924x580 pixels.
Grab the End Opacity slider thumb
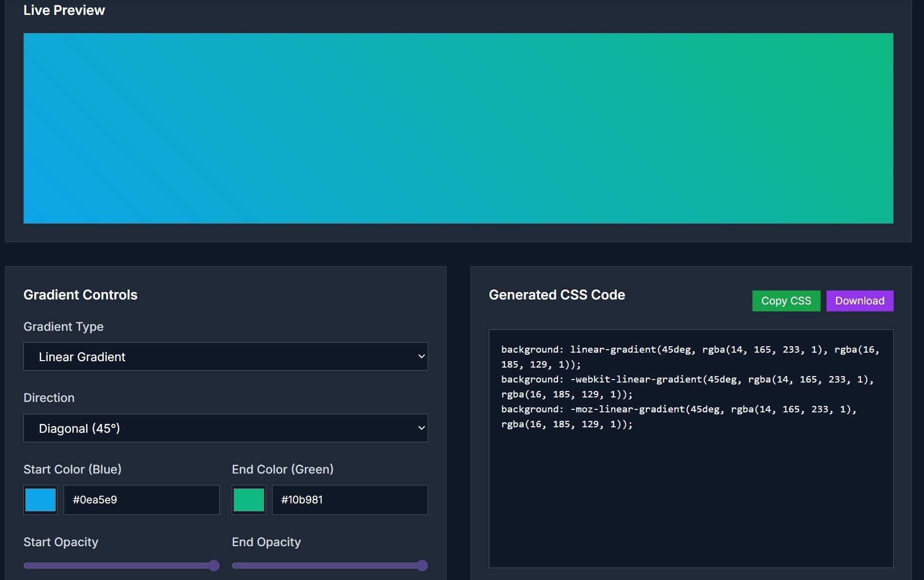tap(422, 566)
